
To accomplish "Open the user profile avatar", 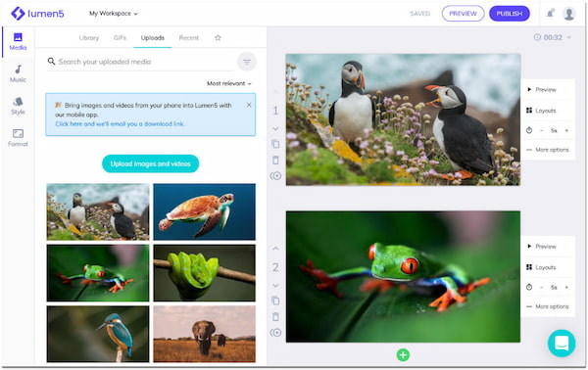I will [568, 14].
